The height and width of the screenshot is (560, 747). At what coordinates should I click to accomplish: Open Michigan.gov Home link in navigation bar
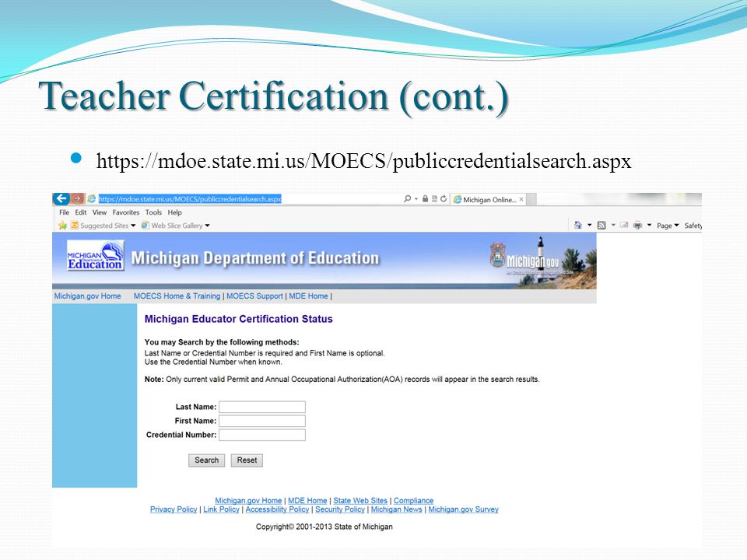tap(87, 296)
